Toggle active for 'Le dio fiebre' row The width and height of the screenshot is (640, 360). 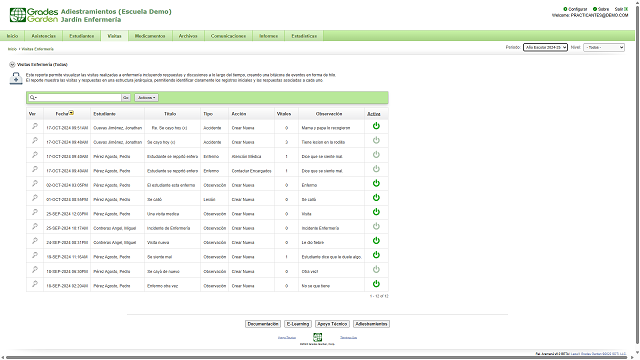[376, 241]
